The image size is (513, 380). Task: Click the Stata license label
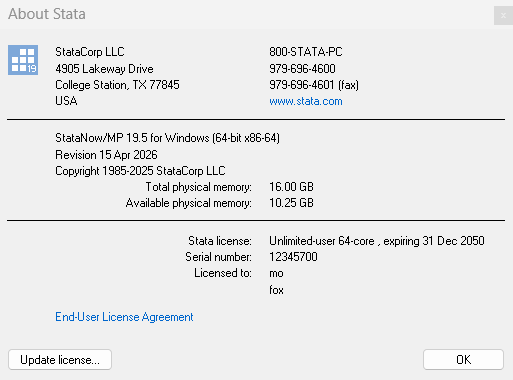coord(220,241)
